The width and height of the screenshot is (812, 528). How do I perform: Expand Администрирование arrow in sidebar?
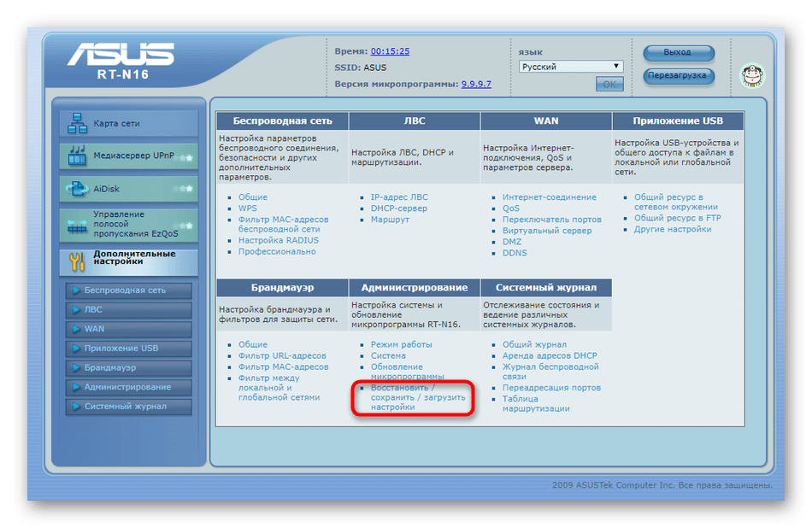pyautogui.click(x=76, y=387)
